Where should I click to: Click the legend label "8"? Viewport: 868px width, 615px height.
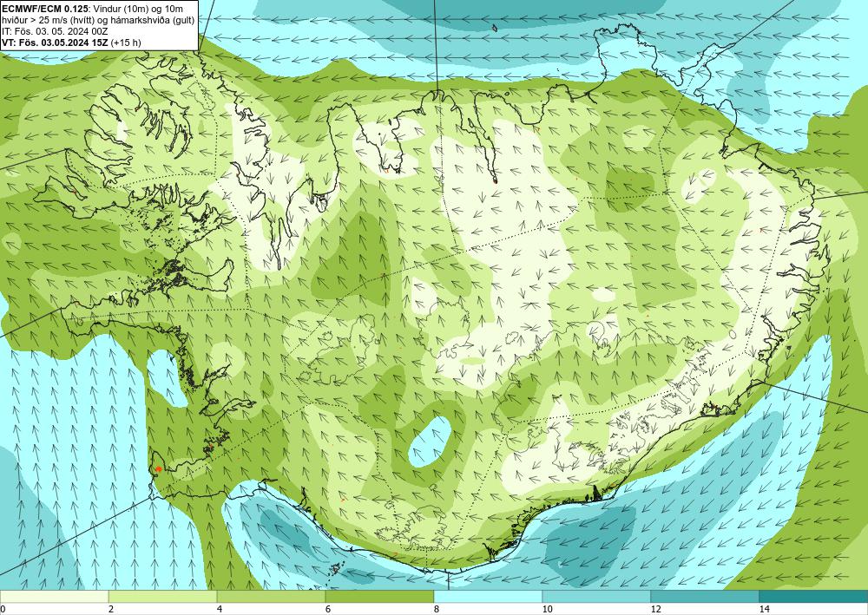point(437,609)
